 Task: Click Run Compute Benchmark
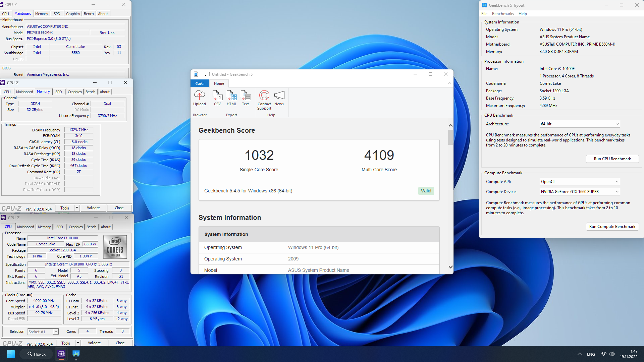[612, 227]
